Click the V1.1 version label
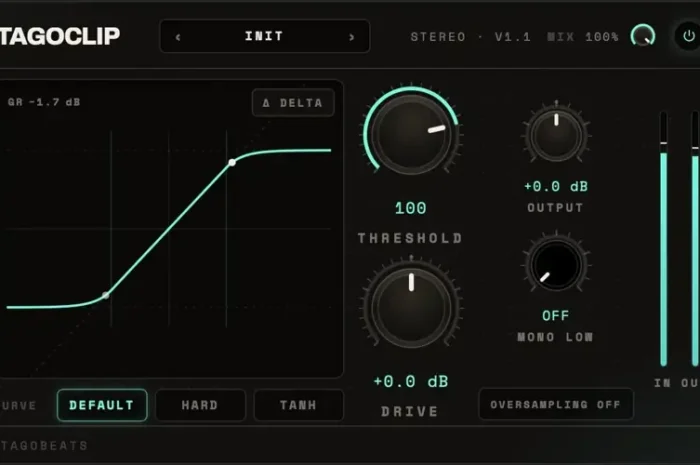 click(x=513, y=37)
